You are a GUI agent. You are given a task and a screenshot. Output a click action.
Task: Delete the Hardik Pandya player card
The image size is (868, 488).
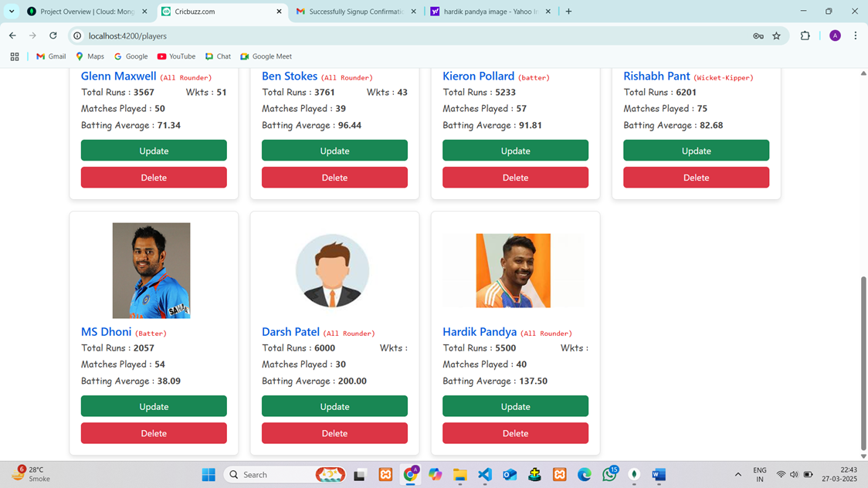click(x=515, y=433)
